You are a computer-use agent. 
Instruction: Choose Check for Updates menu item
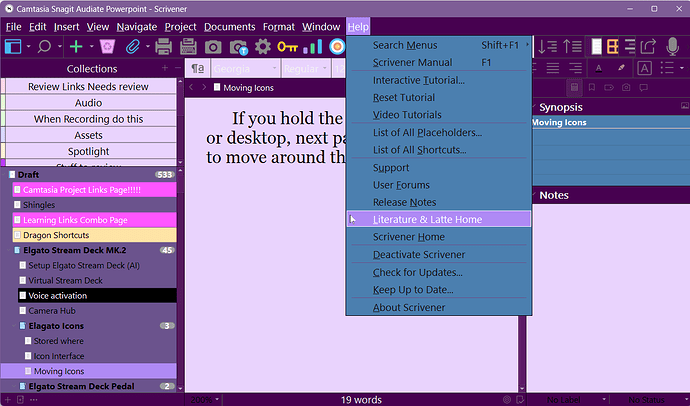click(439, 273)
